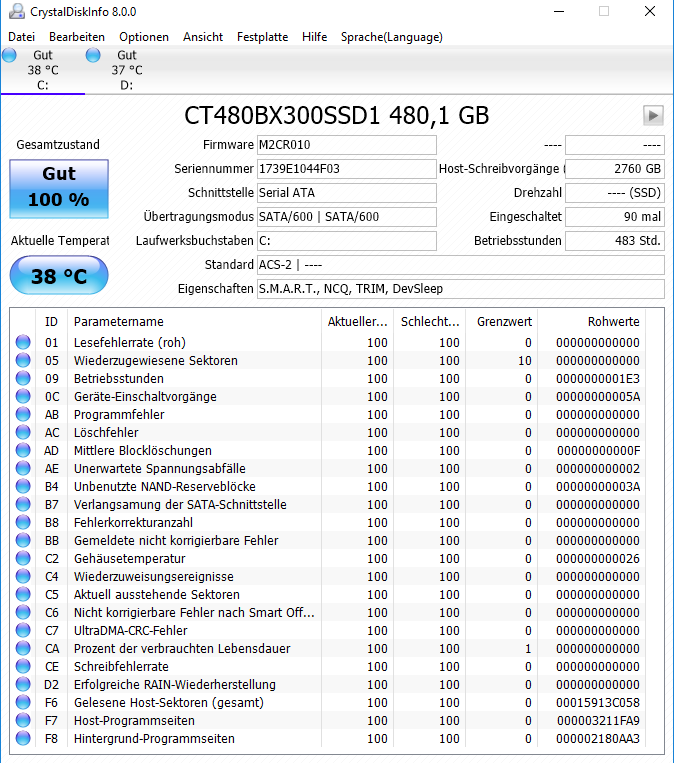Click raw value 000002180AA3

point(598,739)
